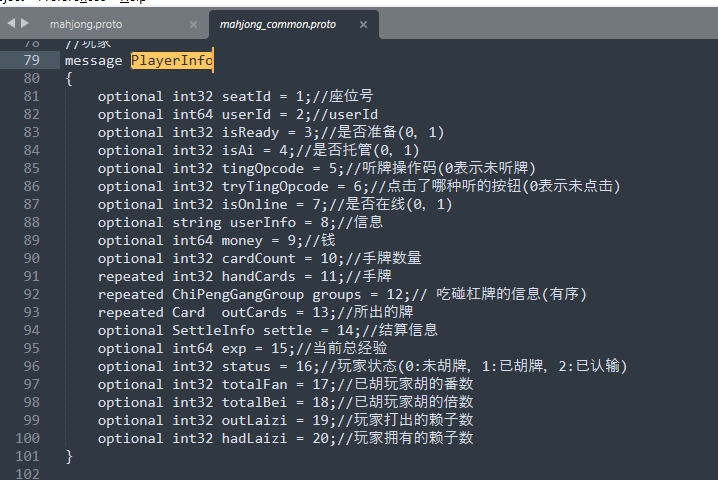Viewport: 718px width, 480px height.
Task: Click the highlighted PlayerInfo message name
Action: [172, 60]
